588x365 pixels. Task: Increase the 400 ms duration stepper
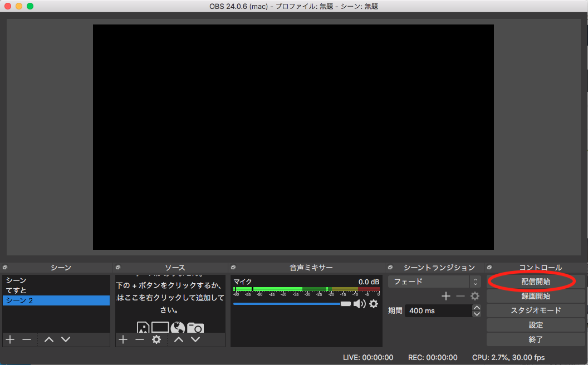477,307
